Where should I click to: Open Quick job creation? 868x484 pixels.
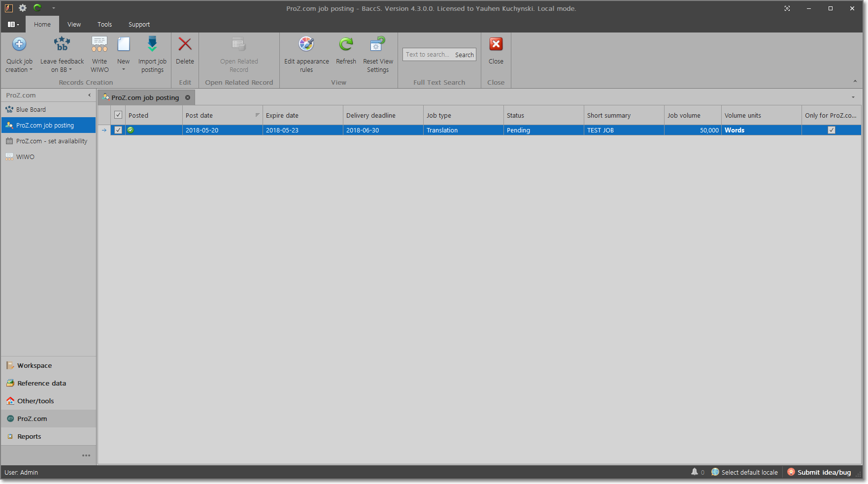19,55
